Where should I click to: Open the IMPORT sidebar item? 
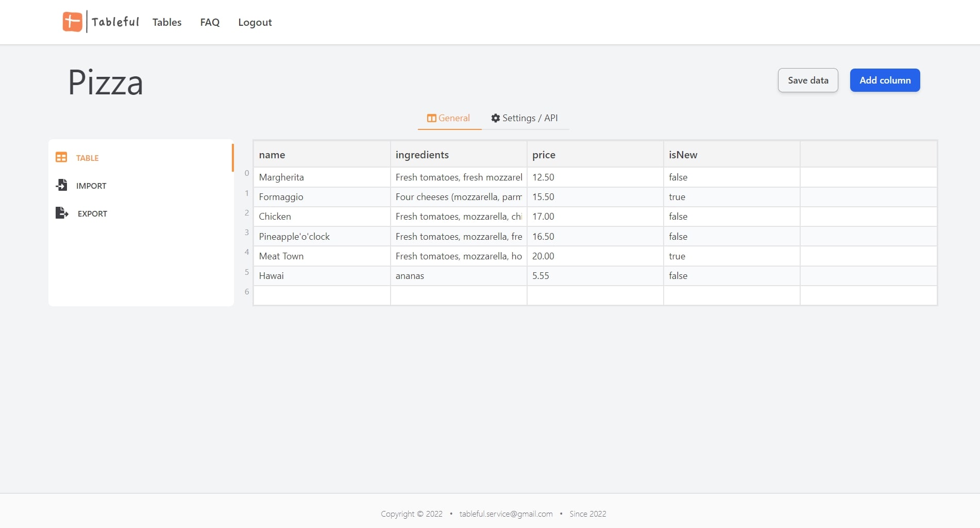[141, 186]
